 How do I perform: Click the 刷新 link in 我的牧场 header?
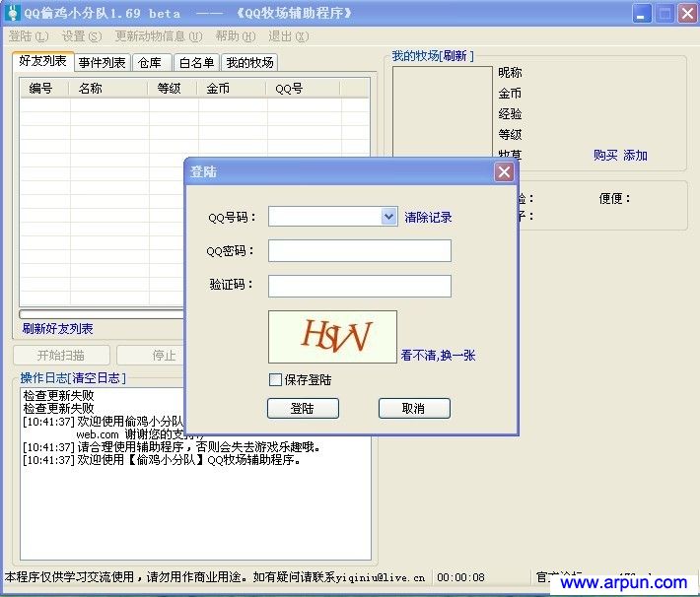(x=455, y=56)
